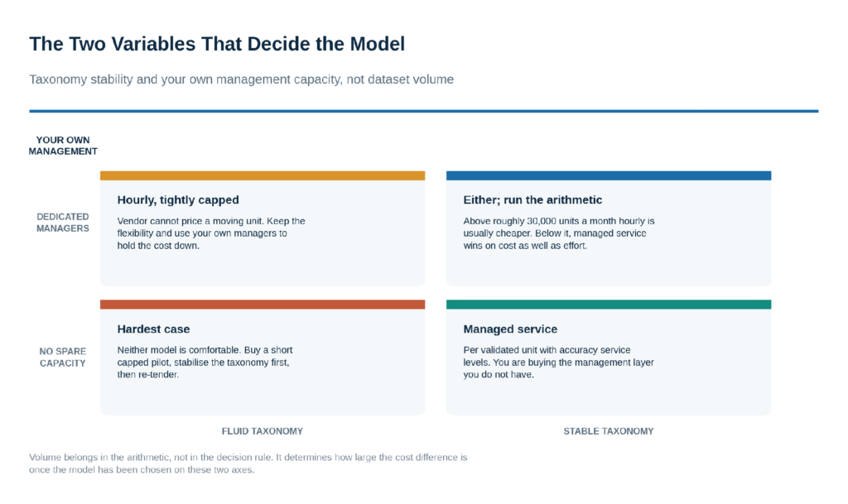848x504 pixels.
Task: Click the 'DEDICATED MANAGERS' row label
Action: coord(63,223)
